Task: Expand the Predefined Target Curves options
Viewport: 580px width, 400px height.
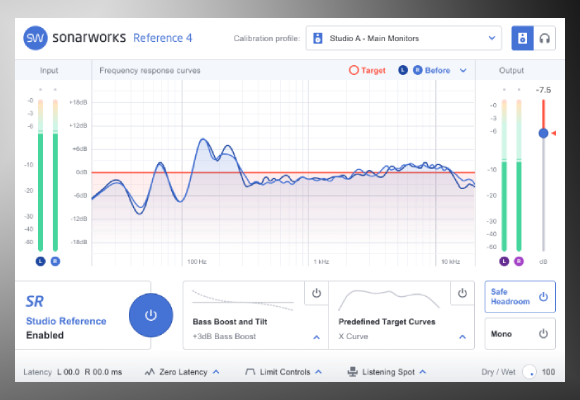Action: (462, 337)
